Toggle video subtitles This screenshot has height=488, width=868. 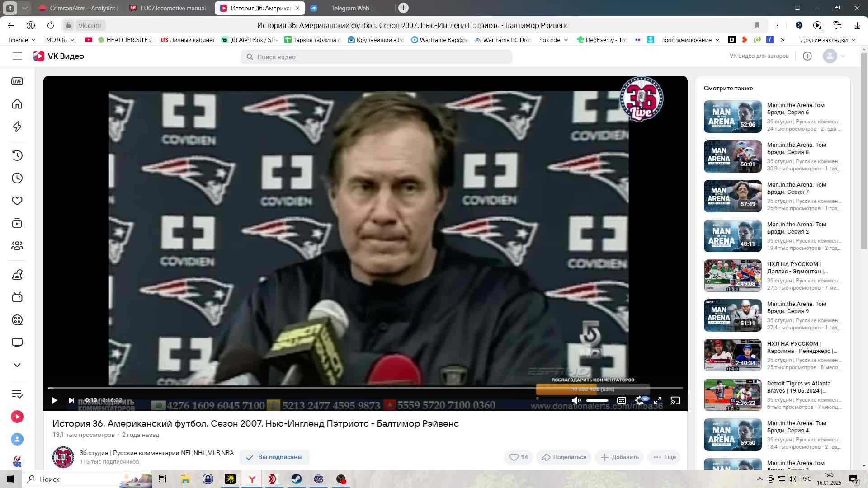pos(622,400)
